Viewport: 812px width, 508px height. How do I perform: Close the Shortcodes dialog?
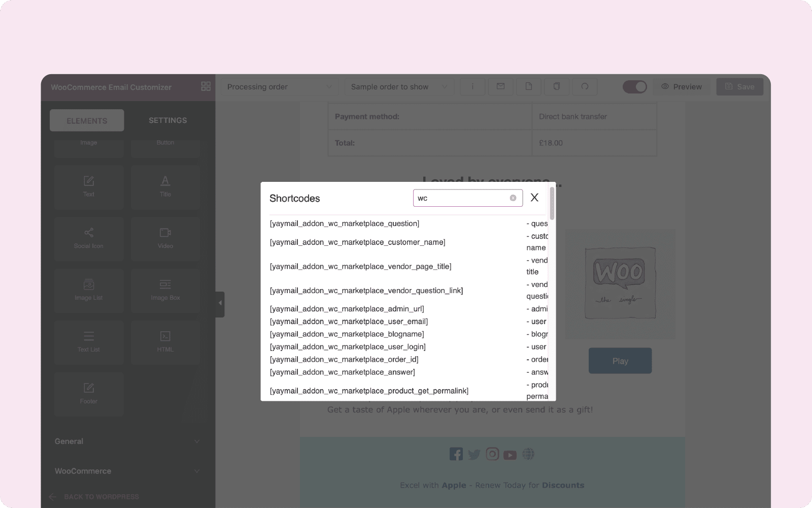pyautogui.click(x=534, y=198)
